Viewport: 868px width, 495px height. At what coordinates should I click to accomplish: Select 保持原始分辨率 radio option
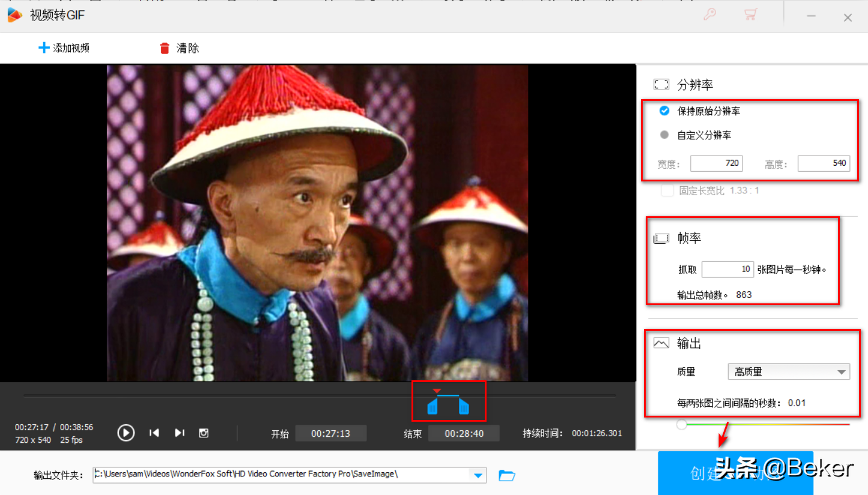tap(700, 111)
